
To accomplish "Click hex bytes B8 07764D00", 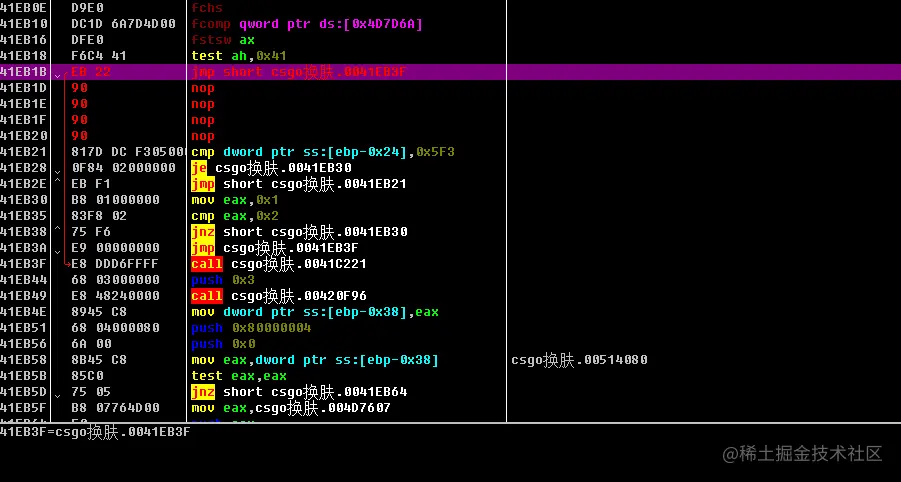I will [115, 408].
